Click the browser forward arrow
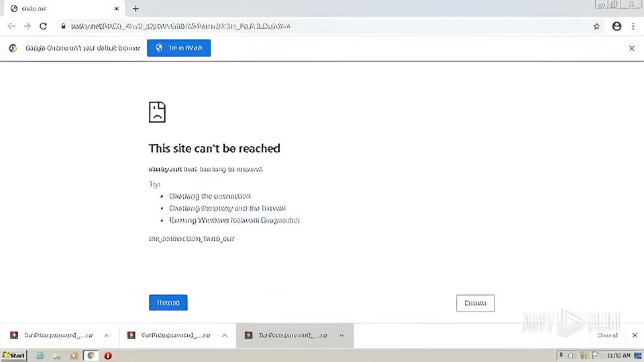The height and width of the screenshot is (362, 644). tap(27, 26)
